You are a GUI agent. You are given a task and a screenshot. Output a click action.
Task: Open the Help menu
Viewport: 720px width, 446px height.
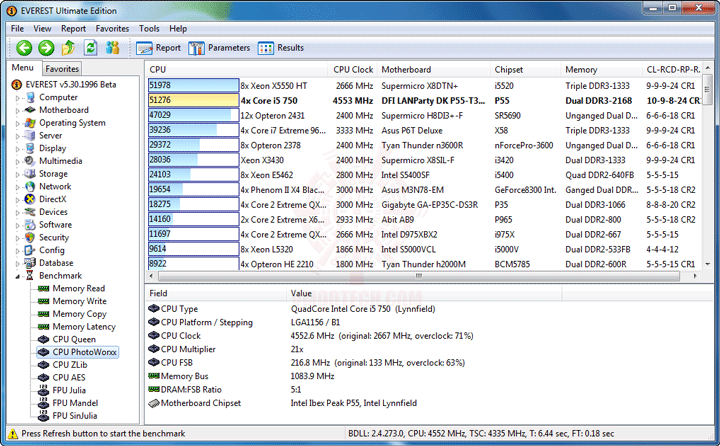pyautogui.click(x=178, y=28)
